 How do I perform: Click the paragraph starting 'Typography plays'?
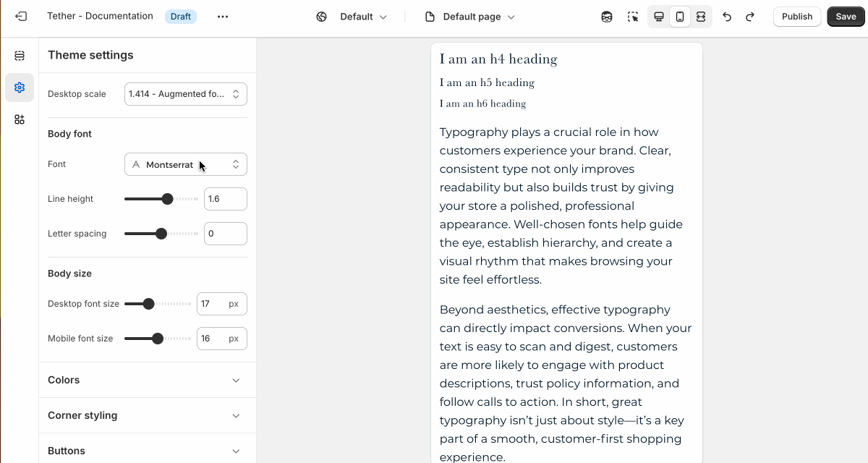(561, 206)
